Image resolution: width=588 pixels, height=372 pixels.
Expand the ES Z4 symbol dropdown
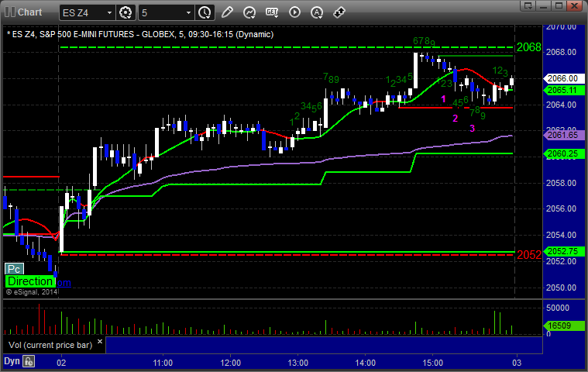(x=109, y=12)
